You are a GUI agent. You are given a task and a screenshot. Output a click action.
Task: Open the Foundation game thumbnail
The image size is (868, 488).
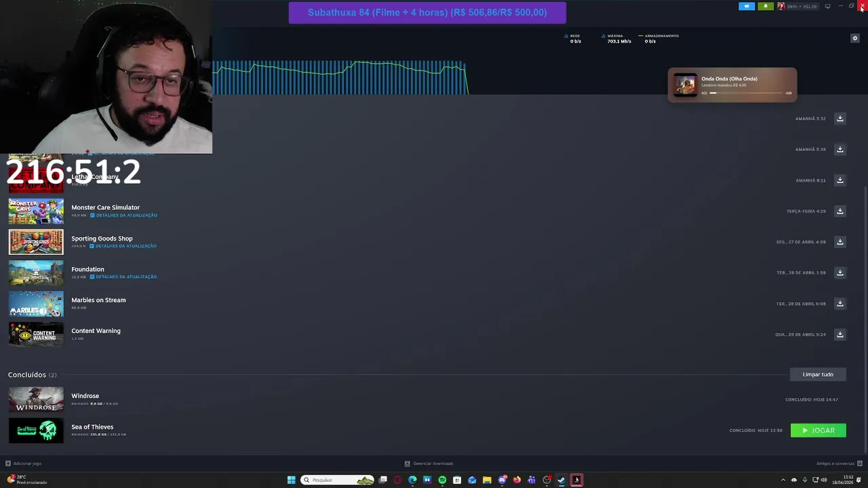[x=36, y=273]
